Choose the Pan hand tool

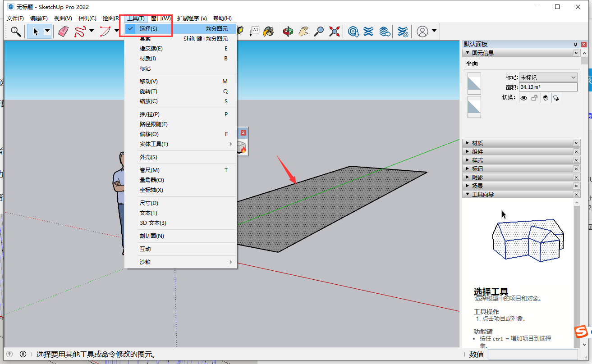coord(304,31)
